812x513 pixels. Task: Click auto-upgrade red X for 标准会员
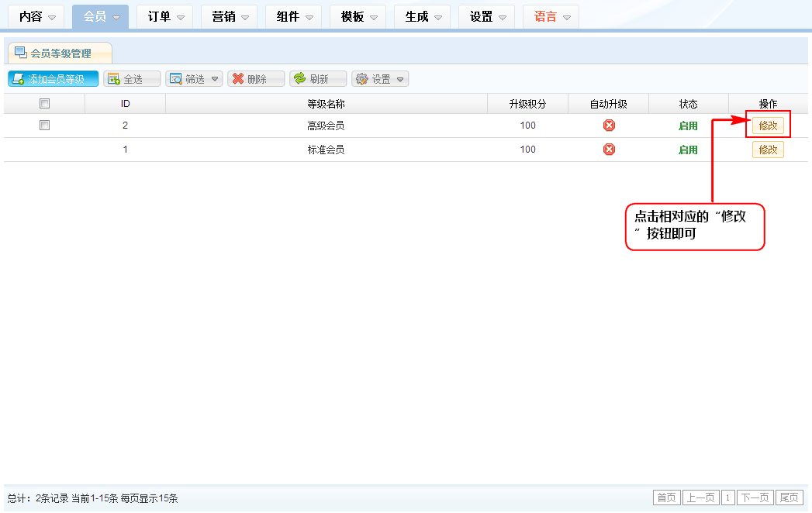[609, 150]
